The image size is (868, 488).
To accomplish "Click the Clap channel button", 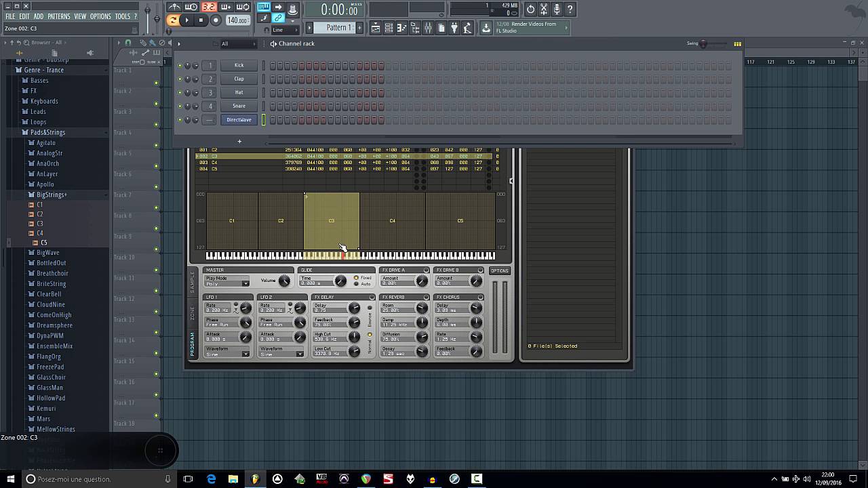I will pos(239,79).
